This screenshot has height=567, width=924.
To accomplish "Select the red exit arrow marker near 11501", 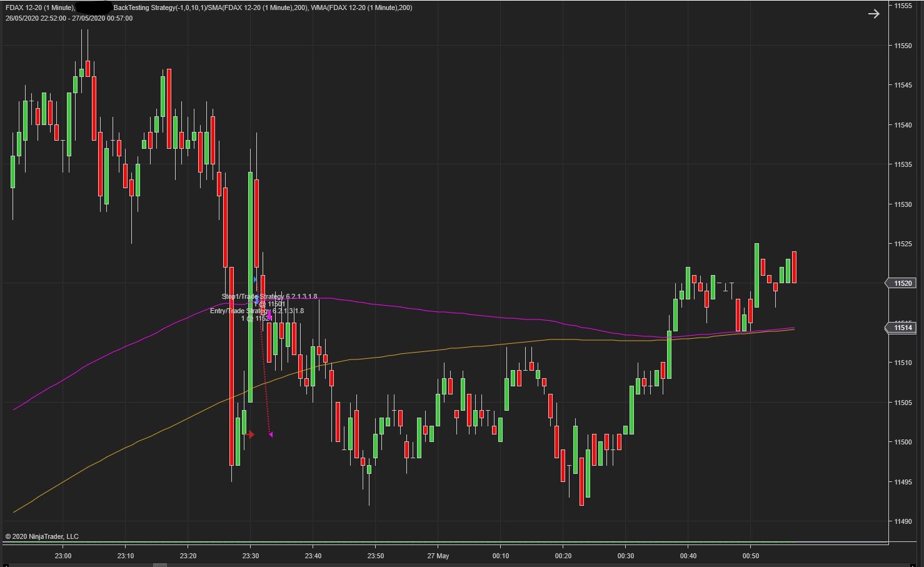I will 250,434.
